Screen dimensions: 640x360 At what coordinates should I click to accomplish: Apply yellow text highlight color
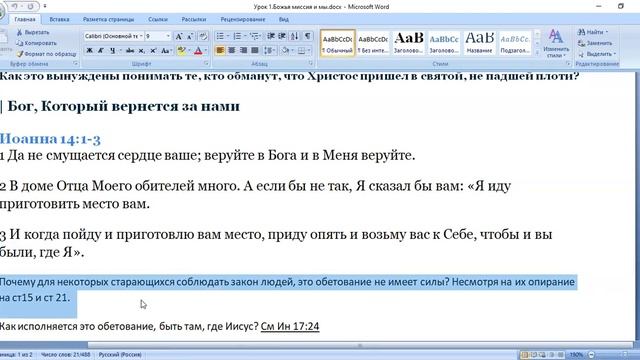(x=181, y=51)
